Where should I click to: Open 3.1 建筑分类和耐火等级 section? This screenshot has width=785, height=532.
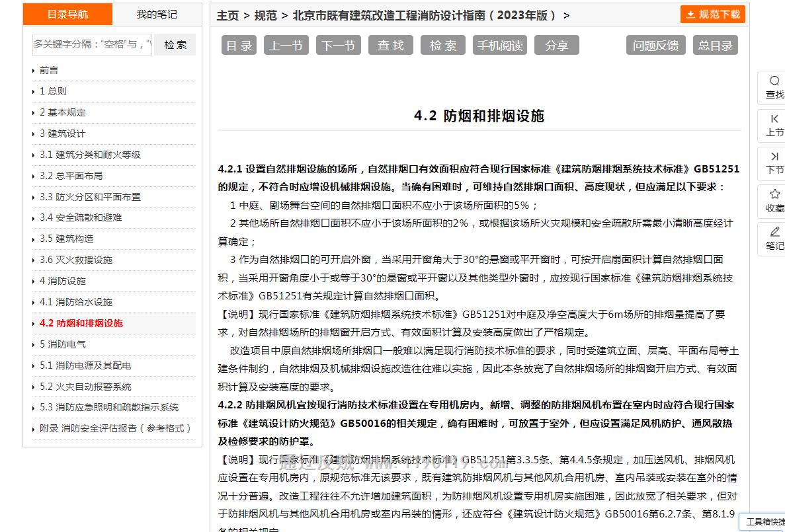tap(90, 155)
